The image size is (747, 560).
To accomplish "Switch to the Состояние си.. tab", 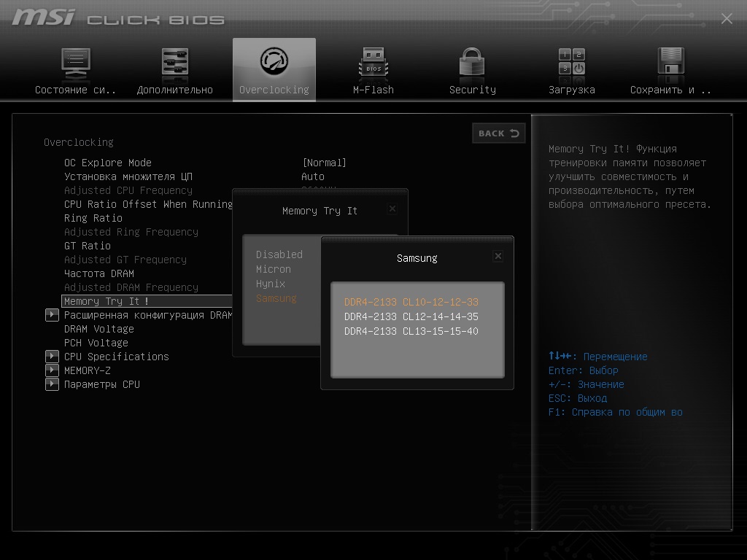I will (75, 90).
